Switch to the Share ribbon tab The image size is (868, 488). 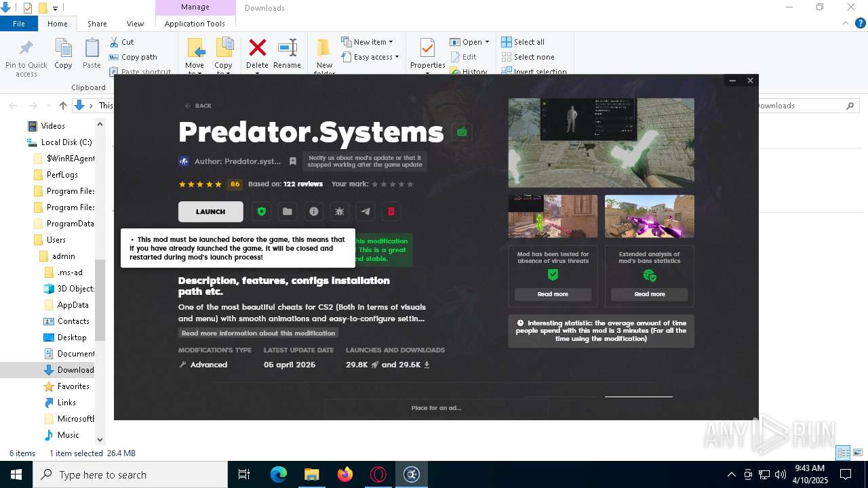[x=97, y=24]
